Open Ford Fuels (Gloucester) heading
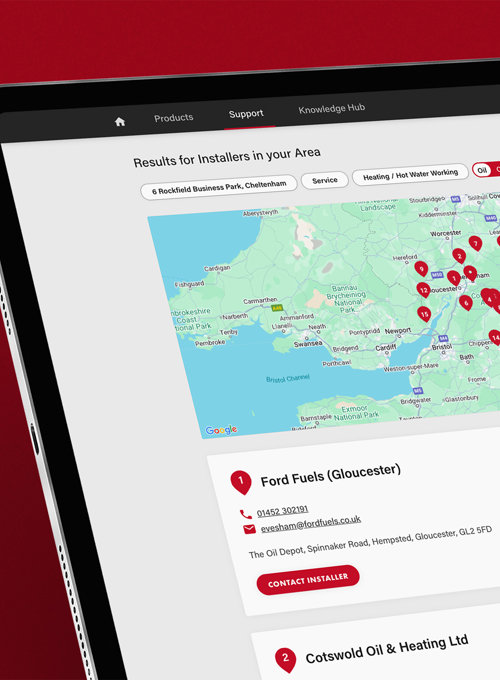This screenshot has width=500, height=680. point(330,475)
